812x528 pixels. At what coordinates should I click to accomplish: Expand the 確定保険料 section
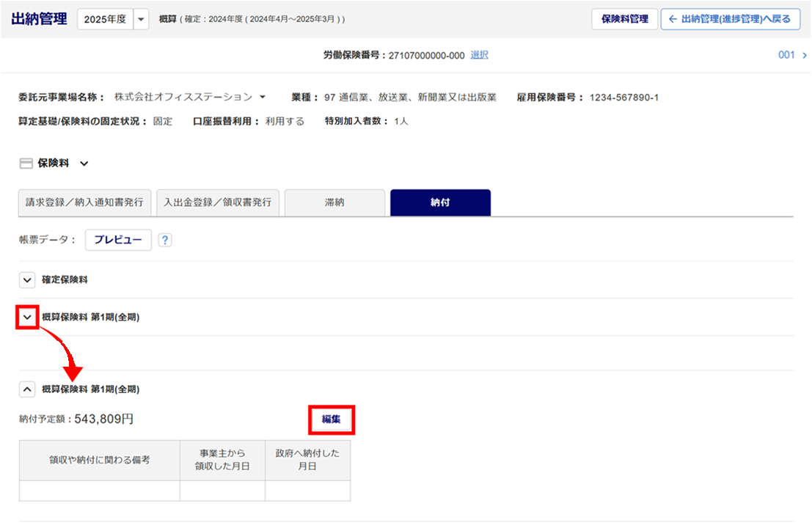pos(27,279)
